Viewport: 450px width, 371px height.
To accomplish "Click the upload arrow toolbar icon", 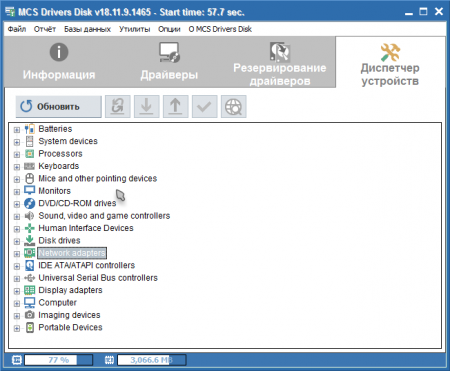I will [x=176, y=107].
